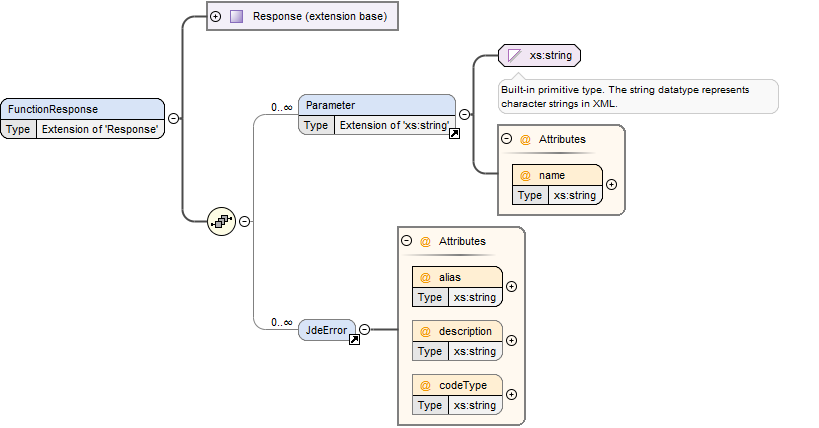Click the sequence compositor icon
Viewport: 819px width, 428px height.
(x=221, y=221)
